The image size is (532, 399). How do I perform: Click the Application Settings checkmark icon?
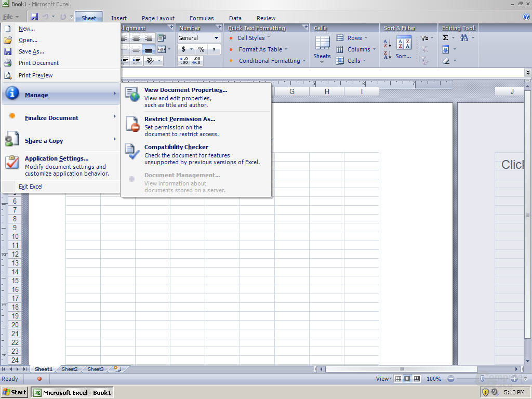(x=12, y=162)
